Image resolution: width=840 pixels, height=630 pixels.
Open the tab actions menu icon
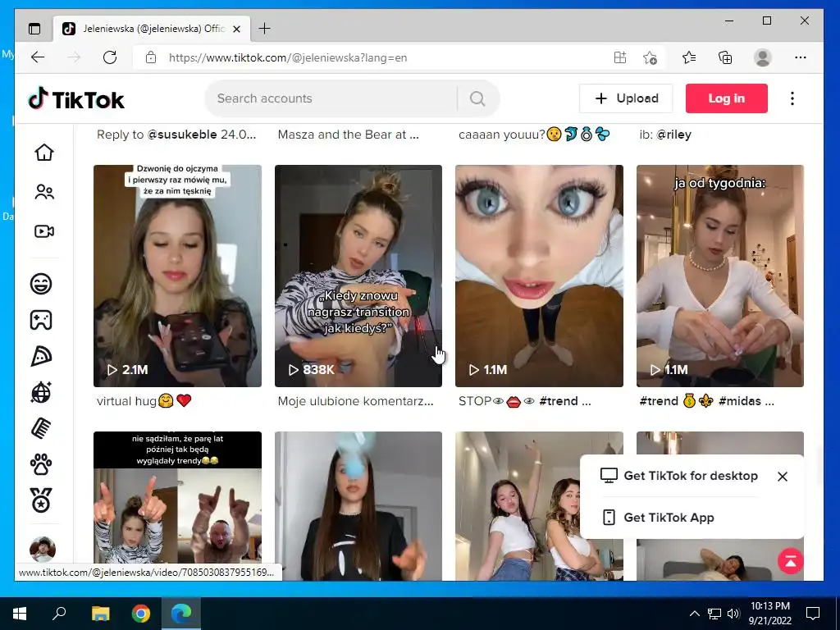tap(34, 29)
